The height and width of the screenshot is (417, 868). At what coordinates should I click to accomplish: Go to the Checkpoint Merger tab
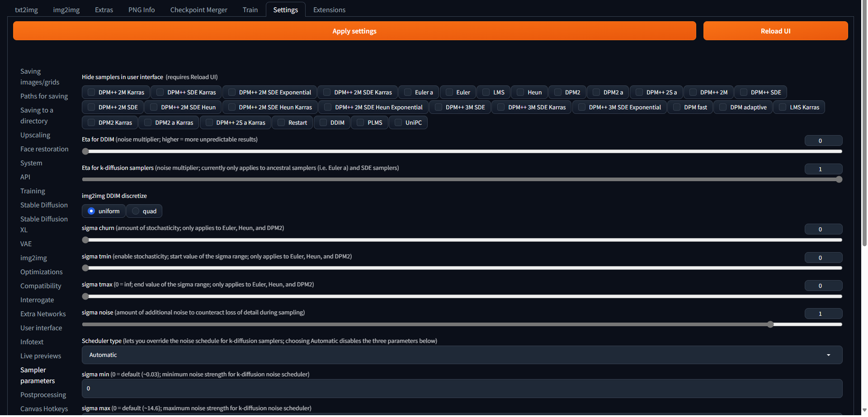coord(198,10)
